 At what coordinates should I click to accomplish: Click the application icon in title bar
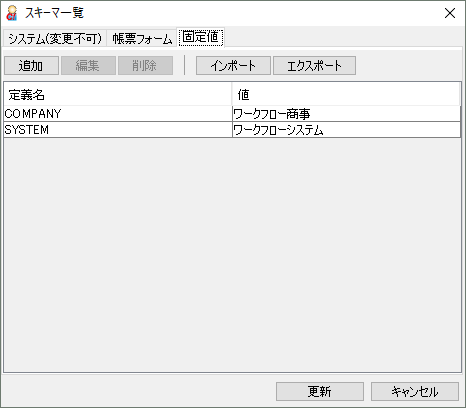(12, 13)
